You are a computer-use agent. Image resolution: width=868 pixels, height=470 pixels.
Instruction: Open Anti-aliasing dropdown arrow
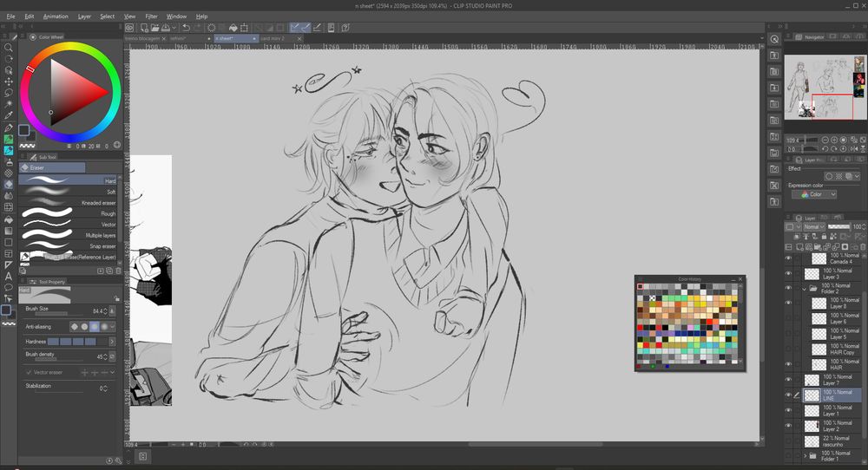112,327
